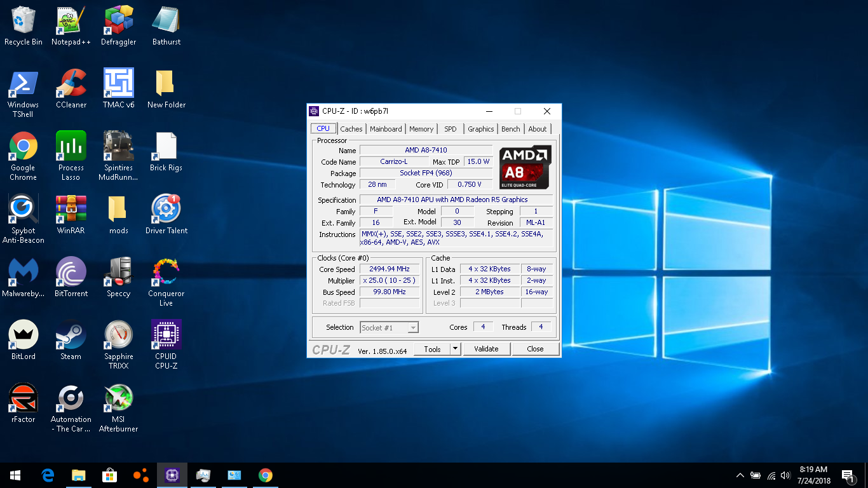Select the Brick Rigs file icon
Image resolution: width=868 pixels, height=488 pixels.
pyautogui.click(x=166, y=152)
